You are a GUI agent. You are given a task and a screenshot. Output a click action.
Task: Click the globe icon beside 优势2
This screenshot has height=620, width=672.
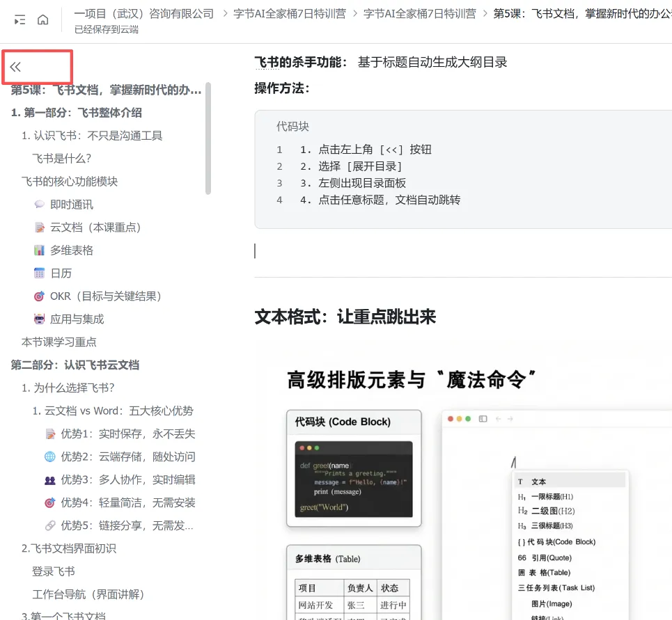tap(50, 457)
